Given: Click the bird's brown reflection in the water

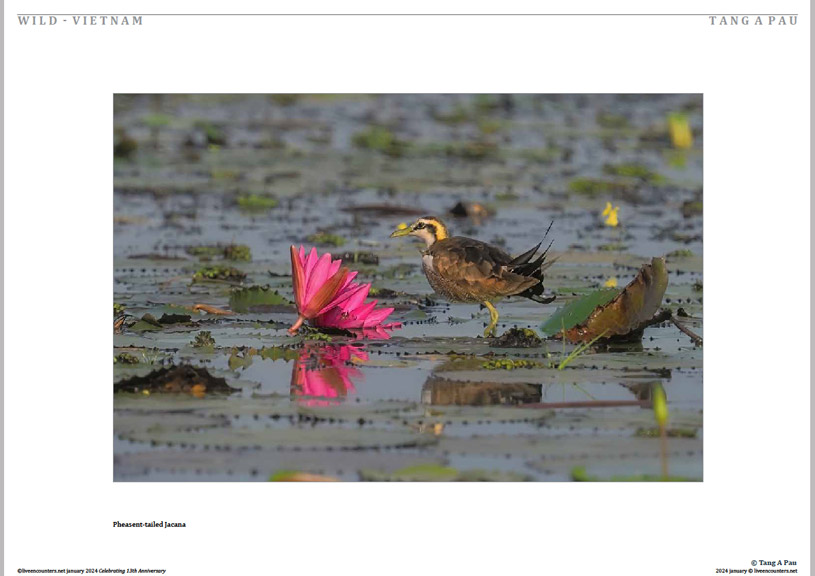Looking at the screenshot, I should click(481, 391).
